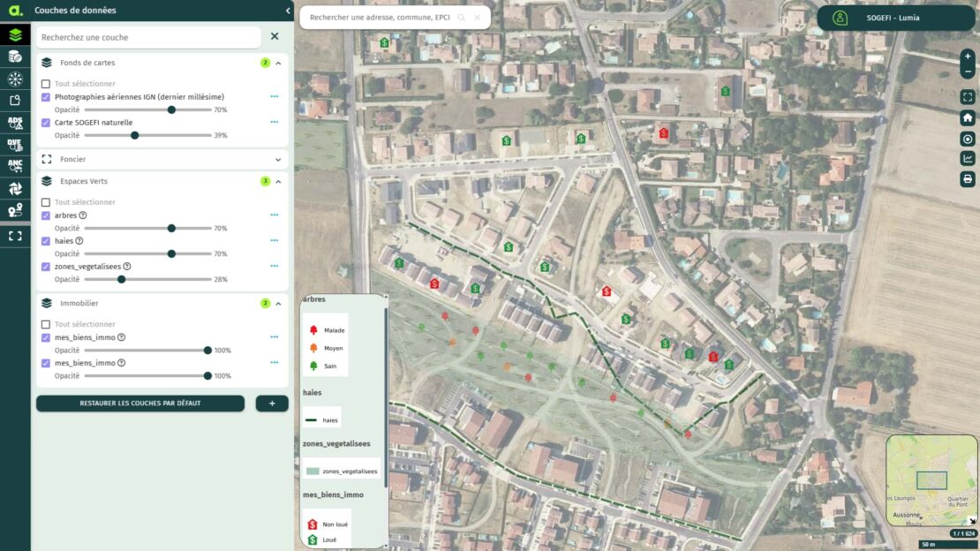Open options menu for Photographies aériennes IGN
Screen dimensions: 980x551
(275, 97)
